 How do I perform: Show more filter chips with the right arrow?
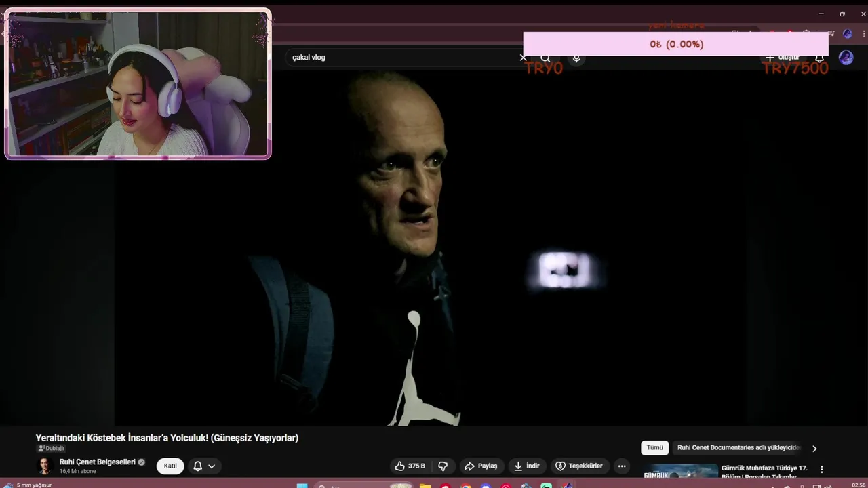tap(814, 449)
